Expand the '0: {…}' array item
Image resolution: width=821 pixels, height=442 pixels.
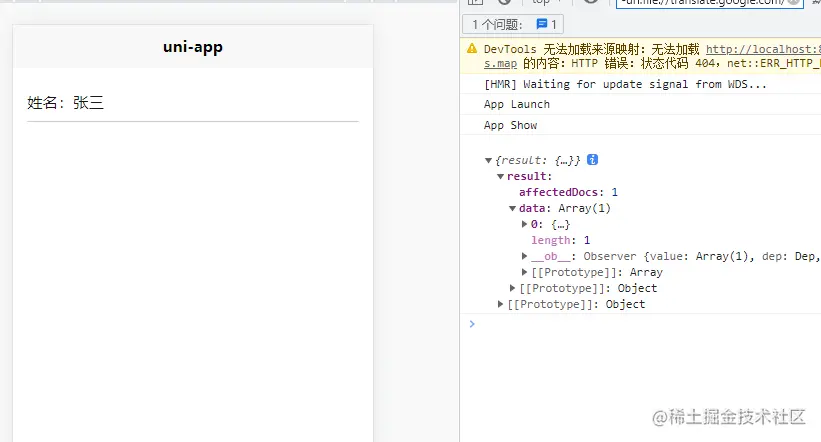pyautogui.click(x=524, y=224)
